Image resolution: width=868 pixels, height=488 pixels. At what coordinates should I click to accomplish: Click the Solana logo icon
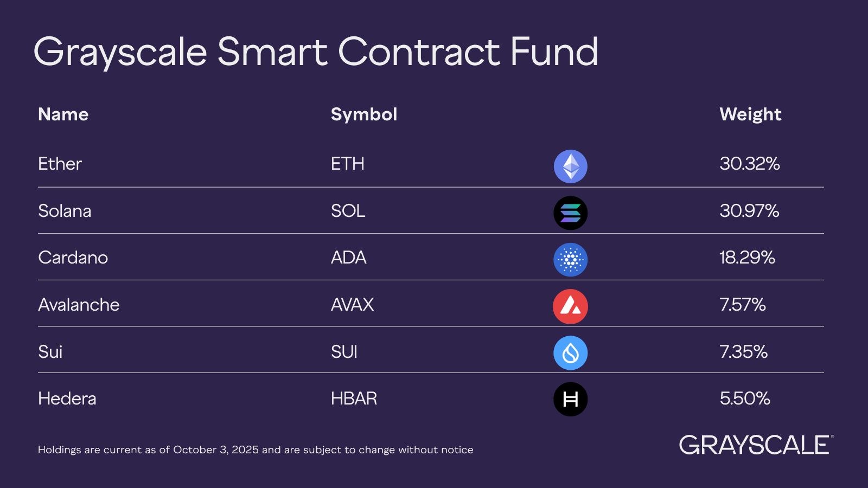(x=570, y=213)
